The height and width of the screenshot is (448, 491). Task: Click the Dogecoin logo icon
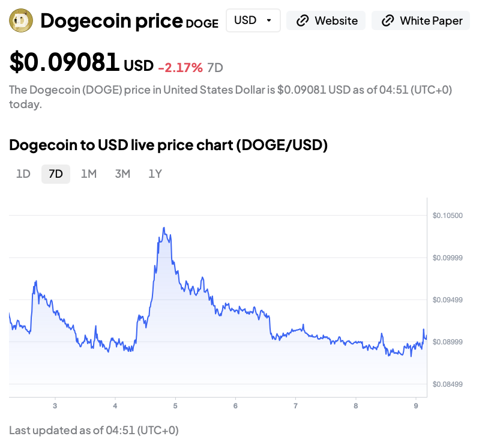[x=22, y=20]
